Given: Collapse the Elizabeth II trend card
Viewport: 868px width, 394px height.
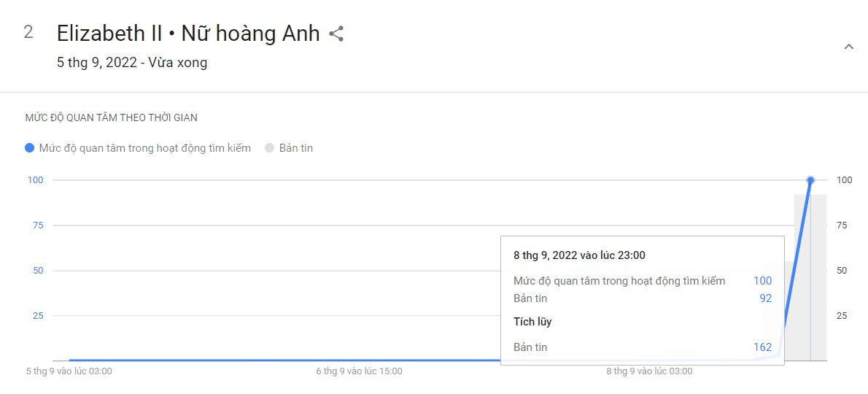Looking at the screenshot, I should [848, 47].
